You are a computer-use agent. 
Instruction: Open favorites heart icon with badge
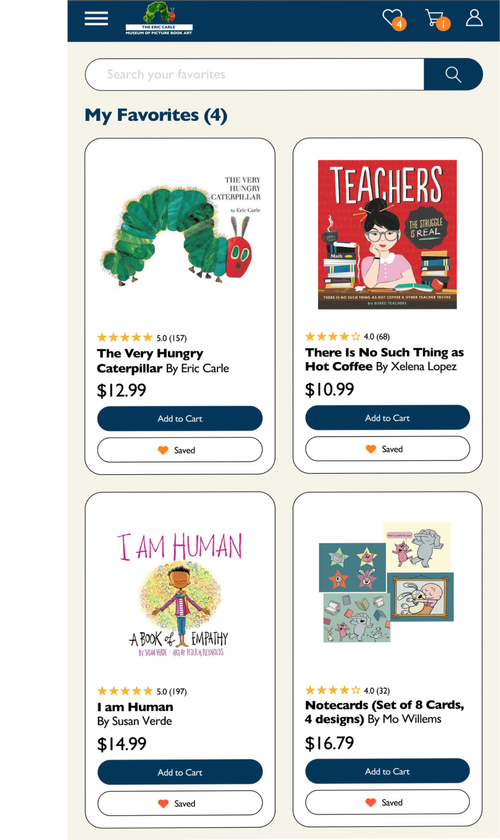tap(394, 19)
